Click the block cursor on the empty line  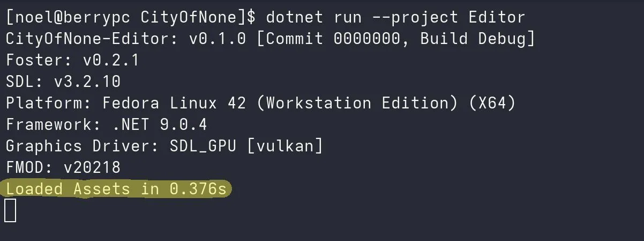click(x=10, y=210)
